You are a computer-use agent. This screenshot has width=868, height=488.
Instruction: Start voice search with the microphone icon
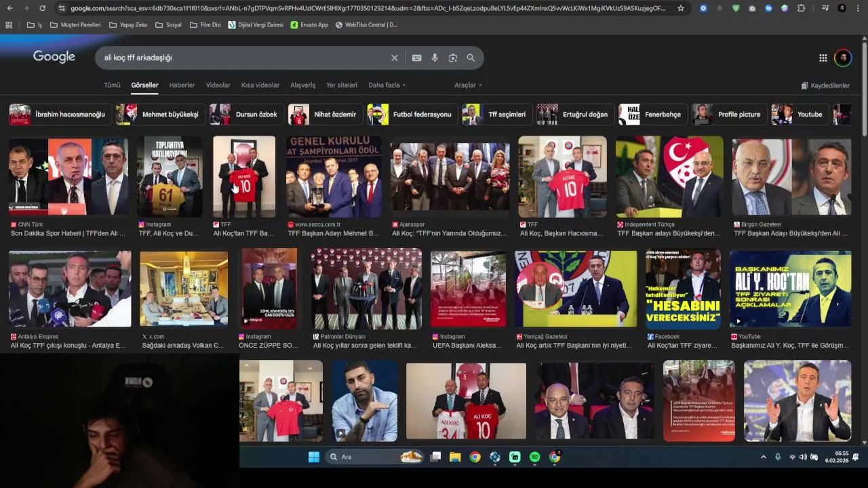[x=435, y=58]
